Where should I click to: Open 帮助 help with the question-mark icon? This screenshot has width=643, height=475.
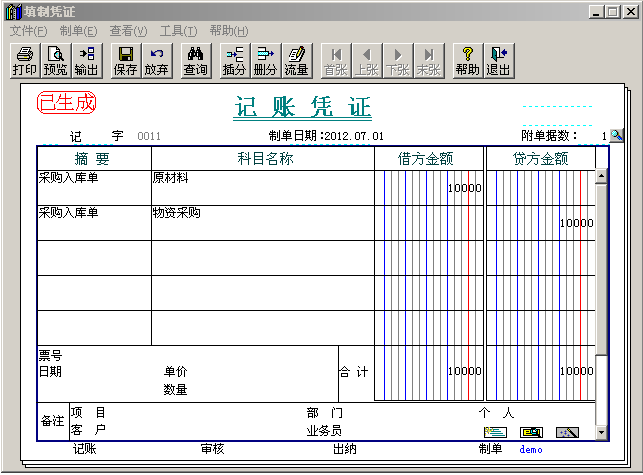pyautogui.click(x=467, y=61)
